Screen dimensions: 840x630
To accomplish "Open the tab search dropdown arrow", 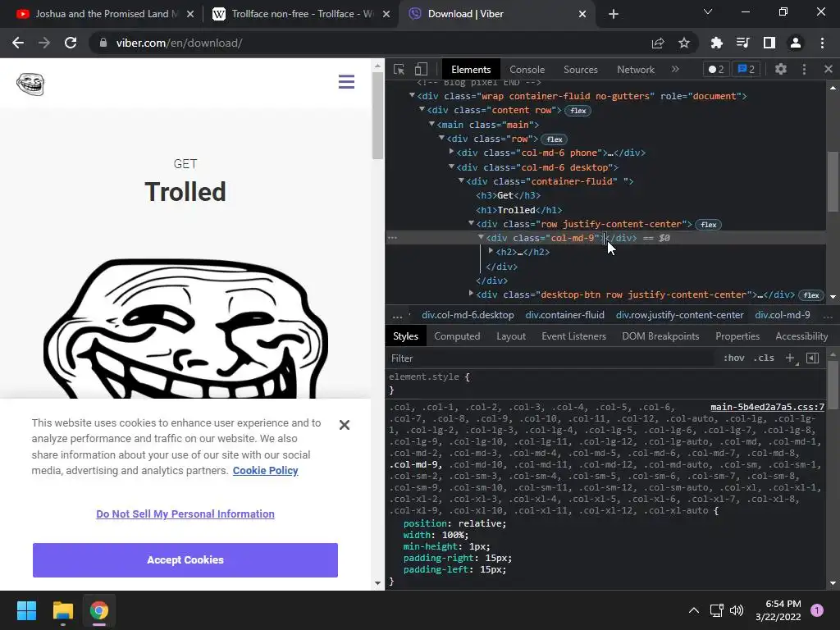I will pos(708,11).
